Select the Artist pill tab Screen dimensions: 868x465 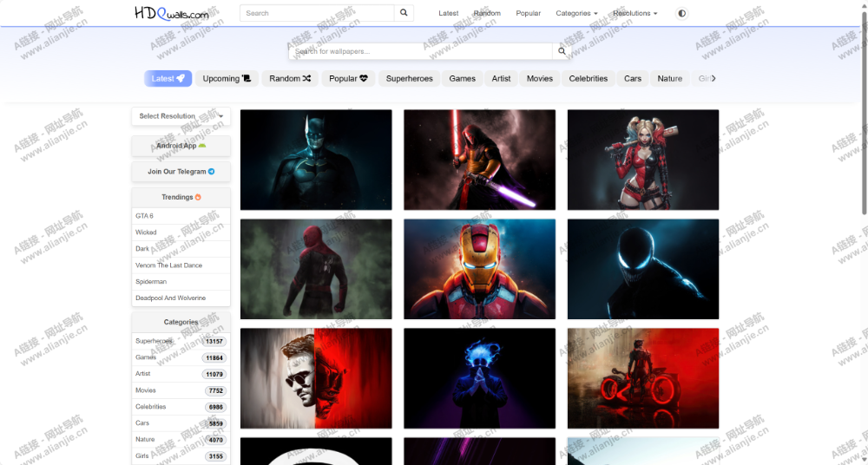501,79
